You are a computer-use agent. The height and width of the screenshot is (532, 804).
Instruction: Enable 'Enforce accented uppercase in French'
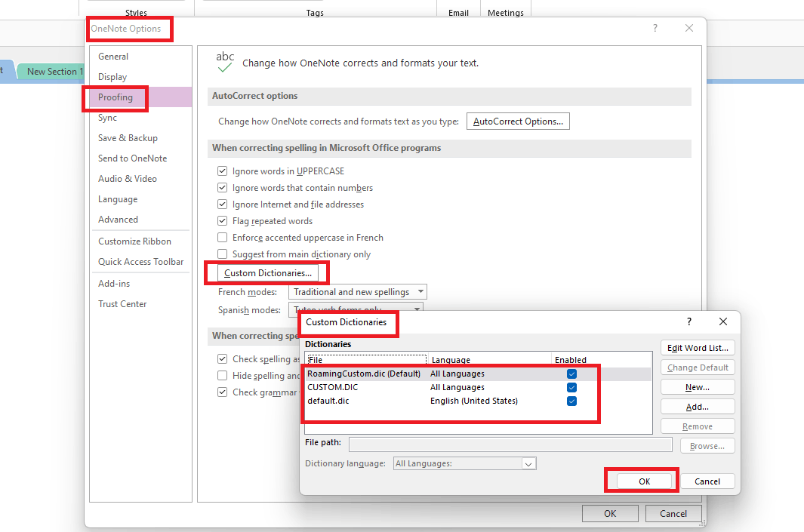(223, 237)
